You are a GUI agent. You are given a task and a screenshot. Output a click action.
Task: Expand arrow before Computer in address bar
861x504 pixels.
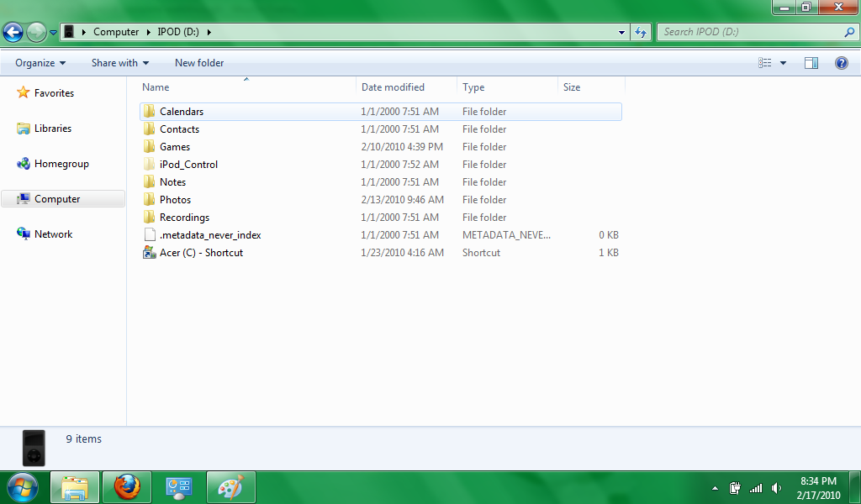pyautogui.click(x=84, y=32)
